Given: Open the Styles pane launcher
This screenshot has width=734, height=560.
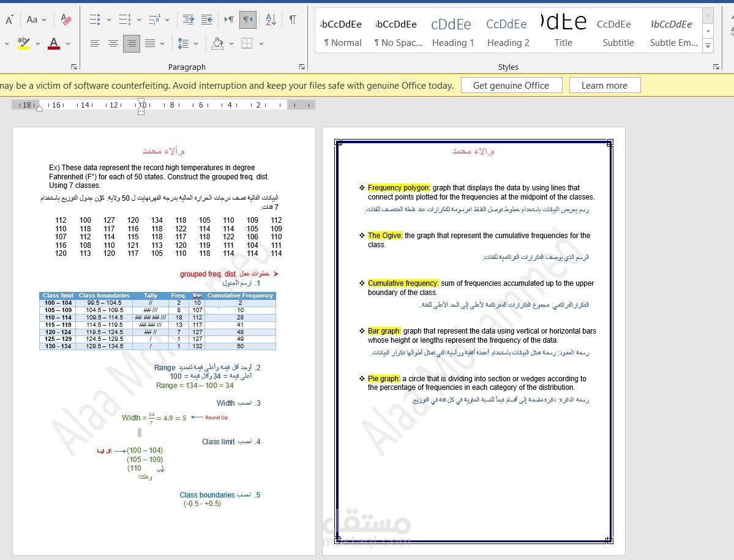Looking at the screenshot, I should pos(716,67).
